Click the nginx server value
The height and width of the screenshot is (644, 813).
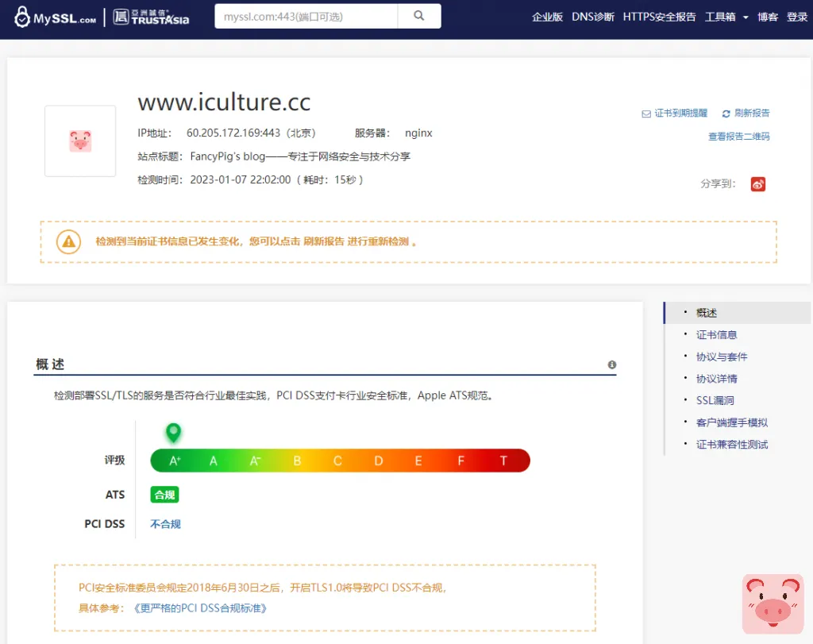(x=418, y=133)
